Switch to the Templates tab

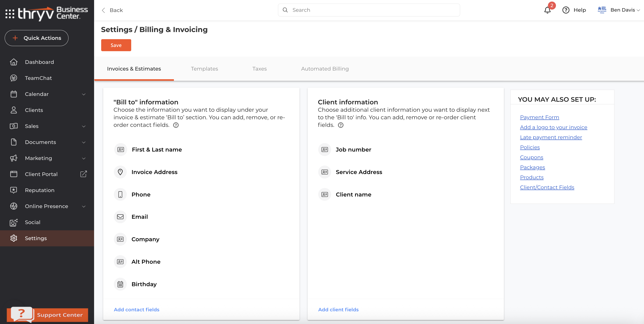pyautogui.click(x=204, y=69)
